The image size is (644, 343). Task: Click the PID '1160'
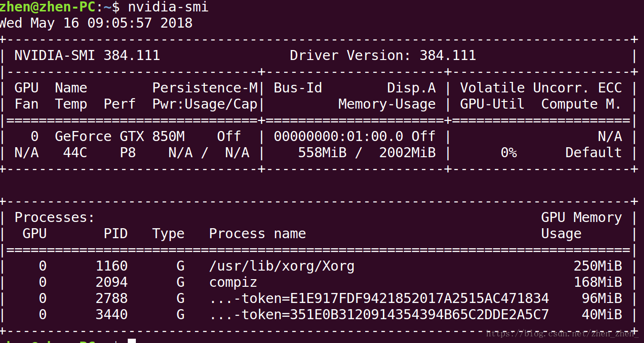112,266
